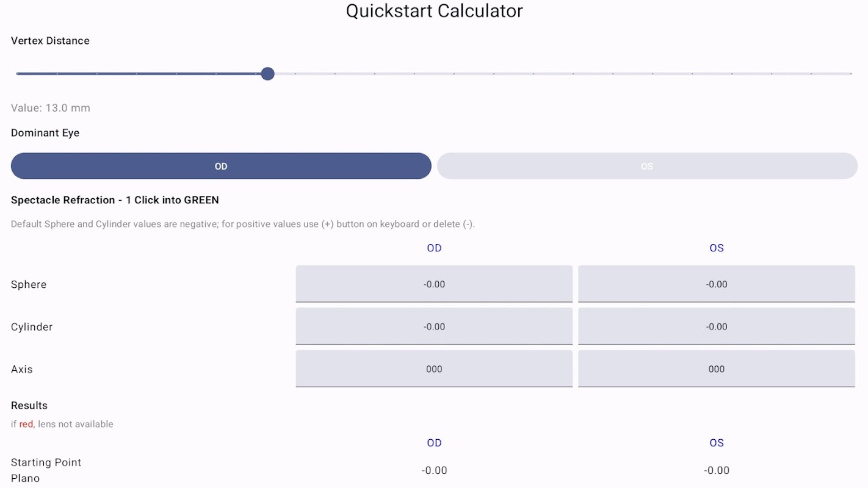Select OD as the dominant eye
The image size is (868, 488).
(x=221, y=166)
